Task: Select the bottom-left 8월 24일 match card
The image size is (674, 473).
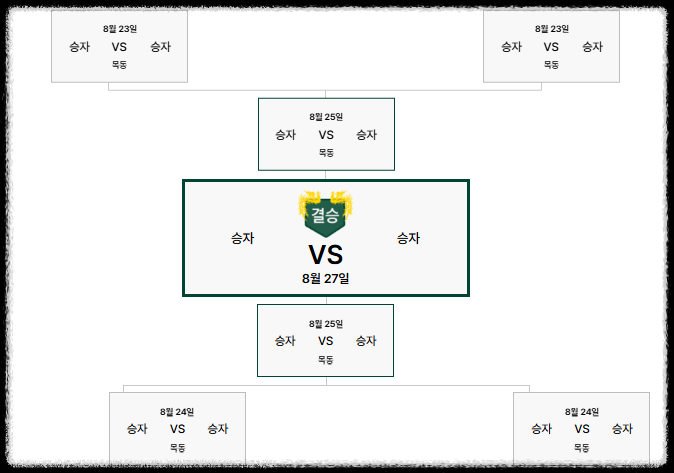Action: point(178,428)
